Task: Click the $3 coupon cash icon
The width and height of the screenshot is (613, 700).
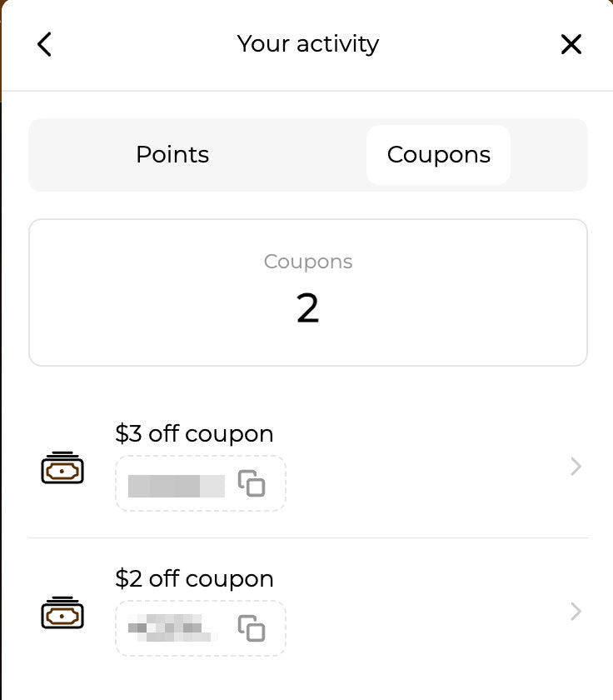Action: [x=62, y=467]
